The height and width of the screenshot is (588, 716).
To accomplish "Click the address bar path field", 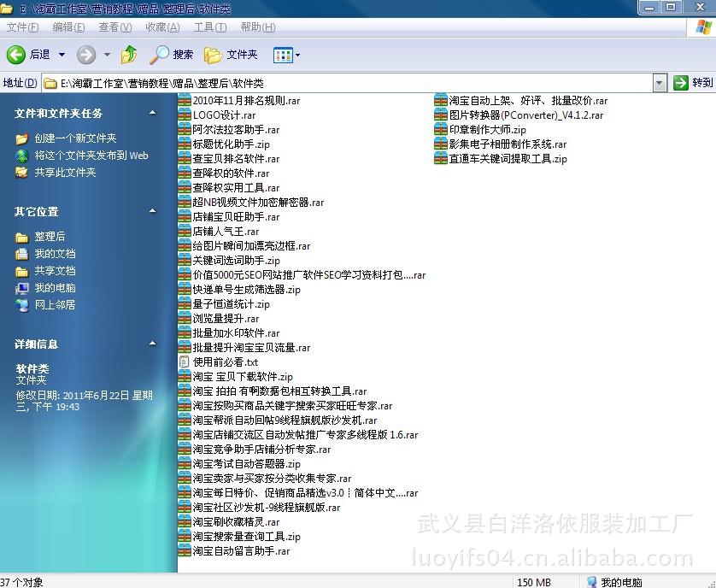I will [x=342, y=83].
